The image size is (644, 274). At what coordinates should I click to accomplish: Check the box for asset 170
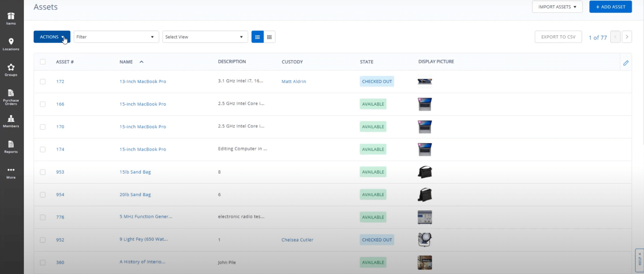point(43,127)
